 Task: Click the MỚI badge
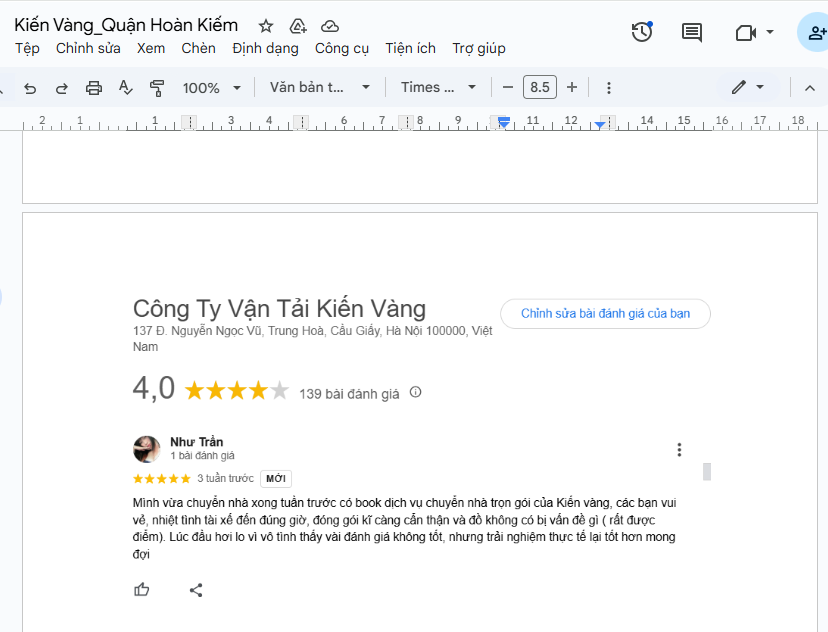click(276, 478)
